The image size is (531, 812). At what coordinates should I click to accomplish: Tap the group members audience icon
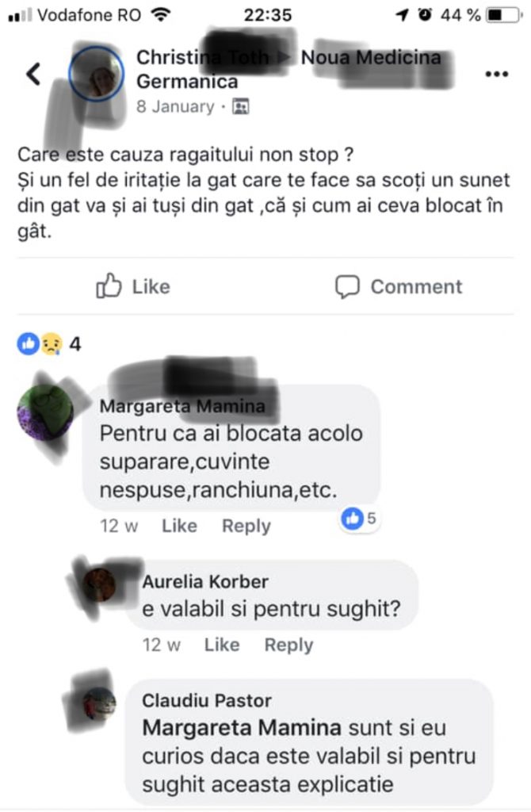(x=241, y=107)
